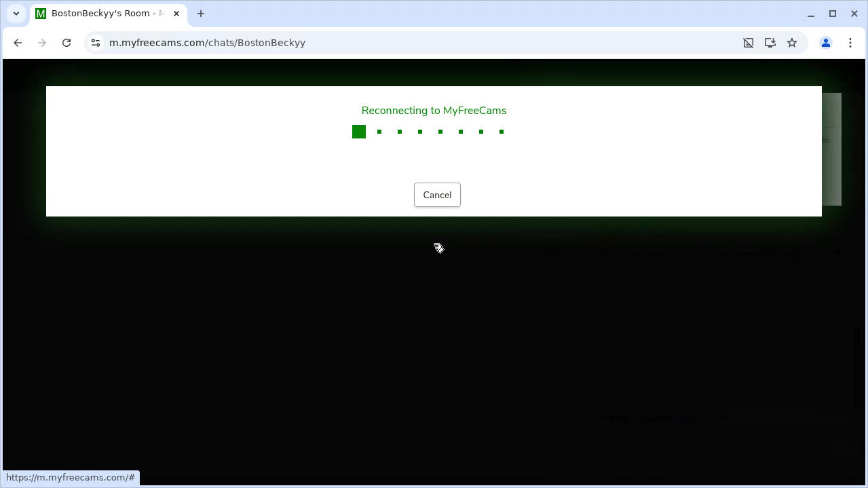Open the Chrome three-dot menu
Viewport: 868px width, 488px height.
click(850, 43)
